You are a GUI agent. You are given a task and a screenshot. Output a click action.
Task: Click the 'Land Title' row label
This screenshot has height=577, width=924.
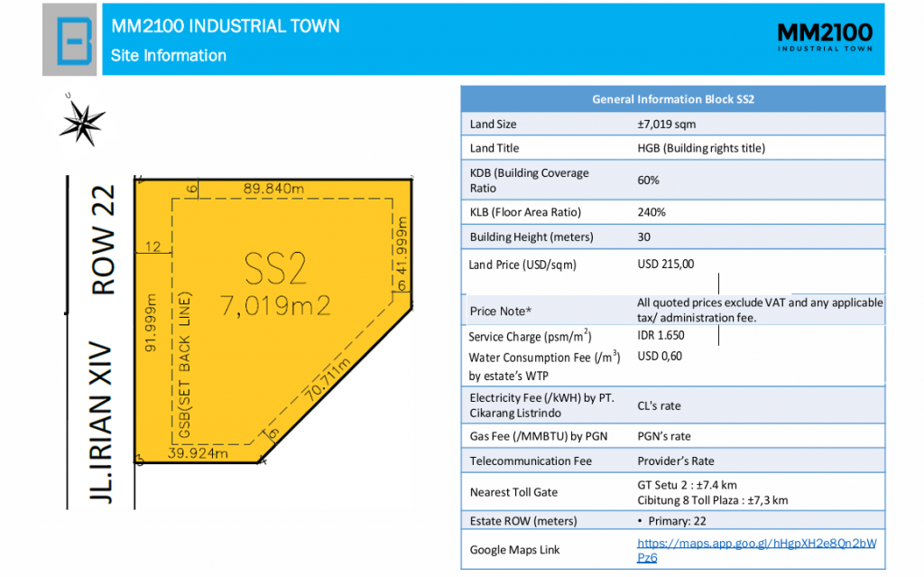point(494,148)
